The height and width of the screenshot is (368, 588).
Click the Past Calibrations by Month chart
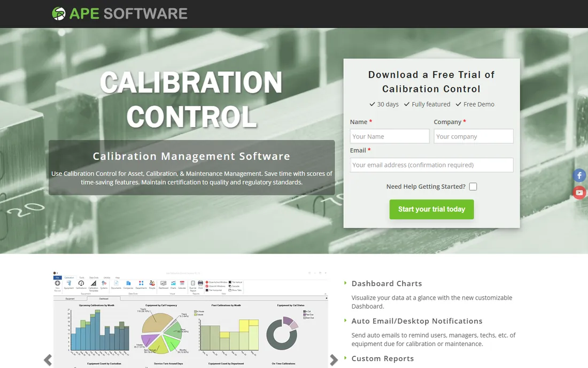tap(227, 329)
